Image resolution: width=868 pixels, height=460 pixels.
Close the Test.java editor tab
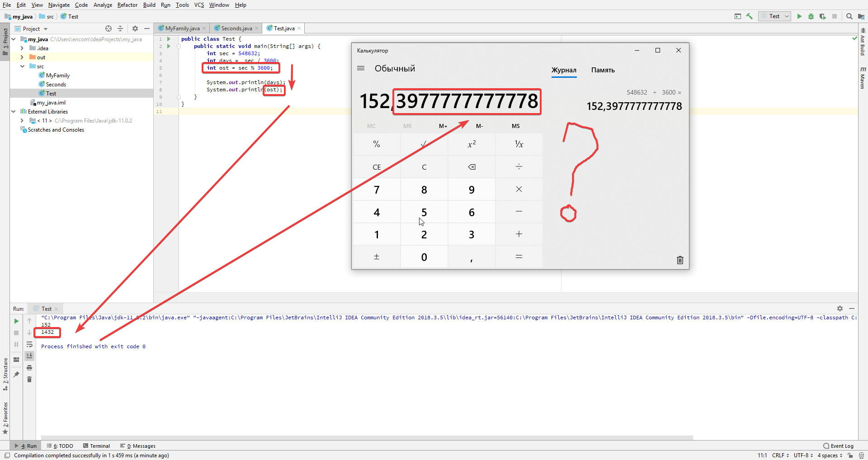pyautogui.click(x=299, y=28)
